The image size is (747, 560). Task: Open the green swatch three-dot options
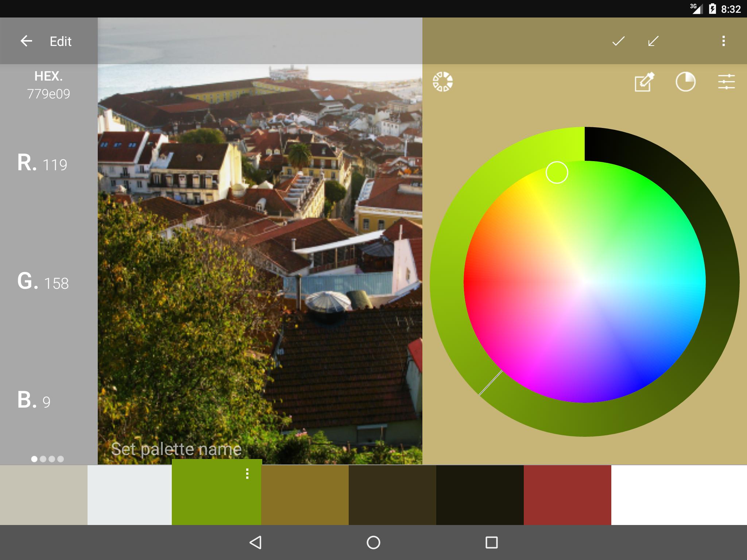(247, 474)
